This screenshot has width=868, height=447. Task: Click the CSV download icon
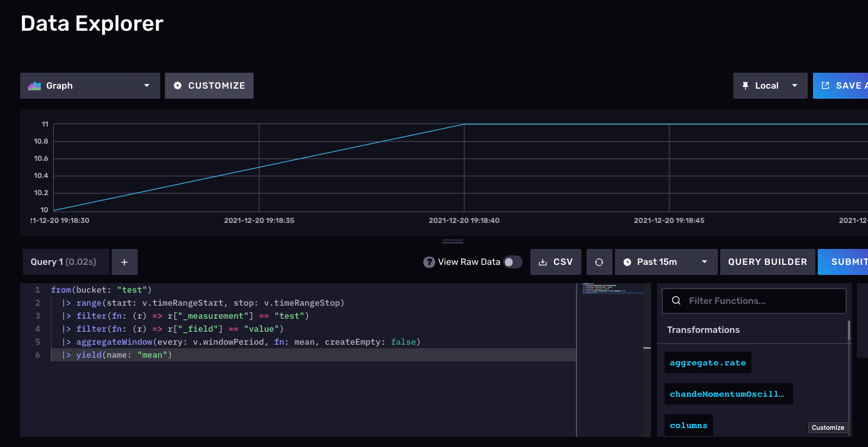click(543, 261)
